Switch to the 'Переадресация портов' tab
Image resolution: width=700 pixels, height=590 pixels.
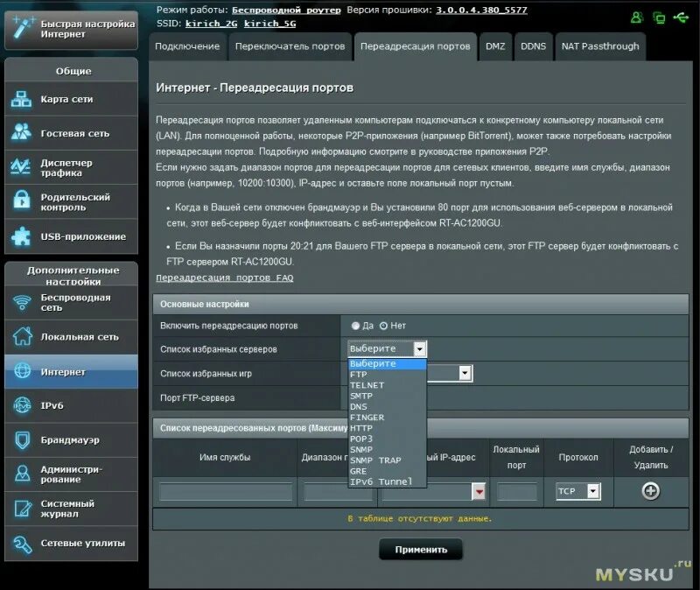pos(415,46)
